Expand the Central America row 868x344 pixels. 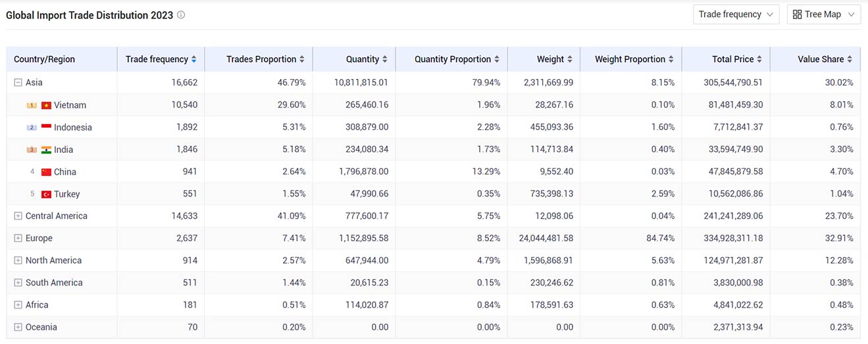pos(18,216)
